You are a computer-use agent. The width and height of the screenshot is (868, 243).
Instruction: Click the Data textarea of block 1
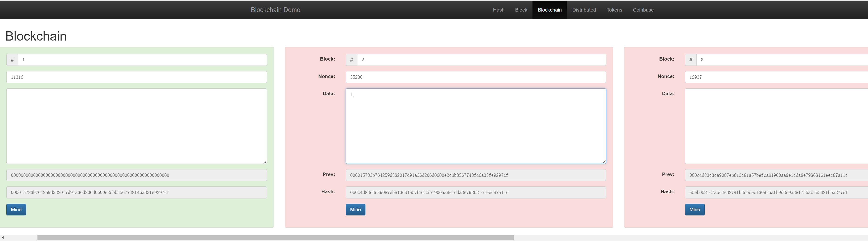136,126
